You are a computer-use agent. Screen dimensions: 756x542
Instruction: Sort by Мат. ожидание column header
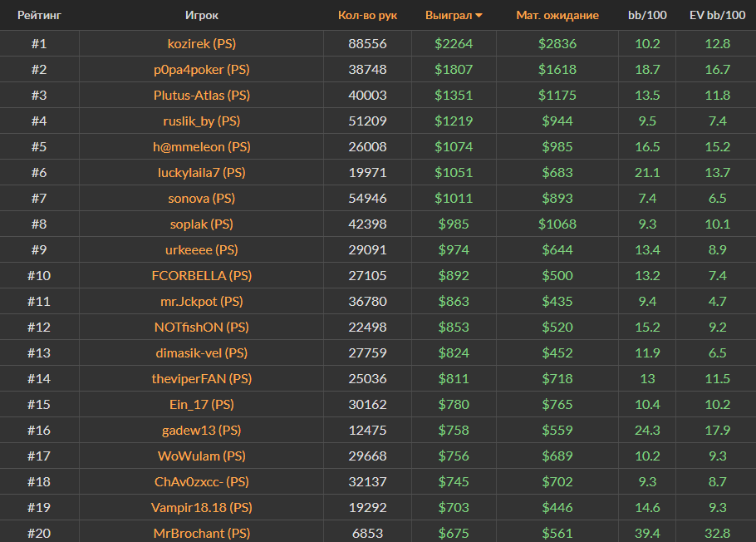(557, 15)
